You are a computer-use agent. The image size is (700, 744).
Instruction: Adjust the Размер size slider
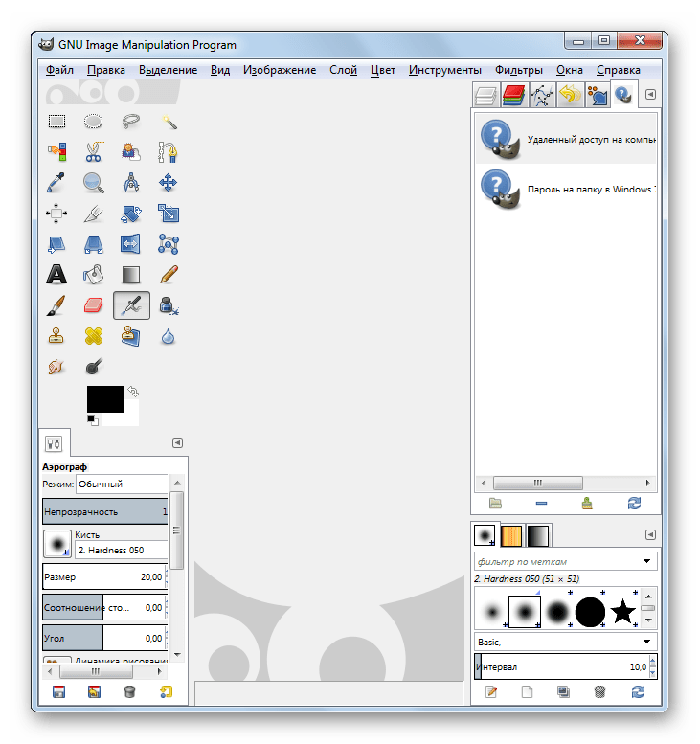104,577
